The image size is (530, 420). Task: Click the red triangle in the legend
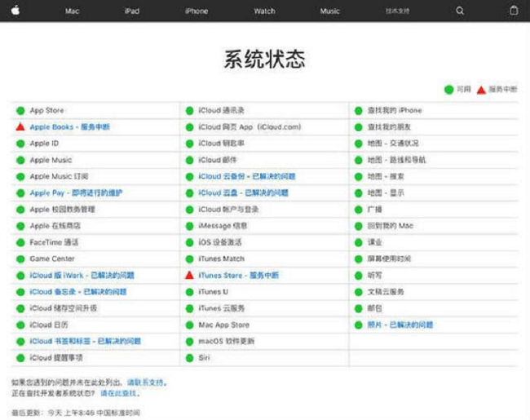tap(481, 90)
